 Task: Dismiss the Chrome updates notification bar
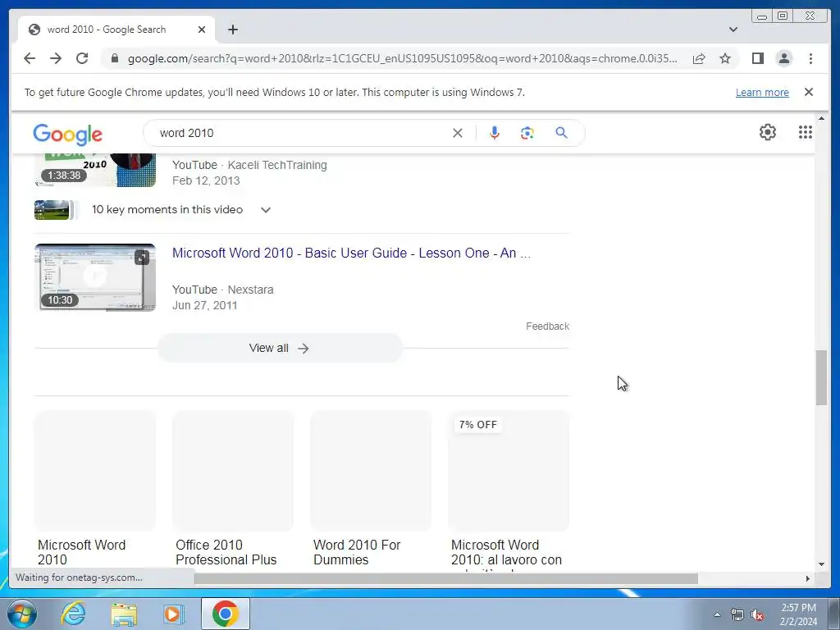point(808,92)
